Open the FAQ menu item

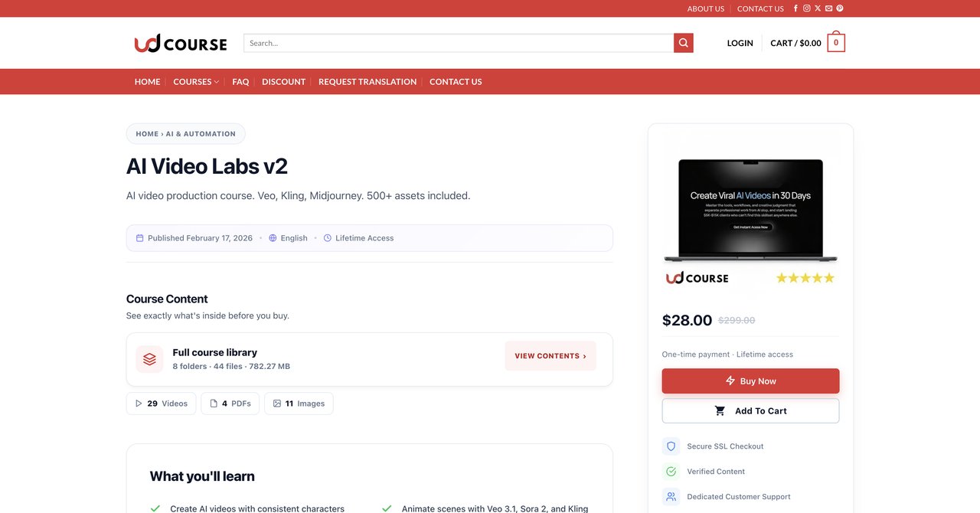(240, 82)
